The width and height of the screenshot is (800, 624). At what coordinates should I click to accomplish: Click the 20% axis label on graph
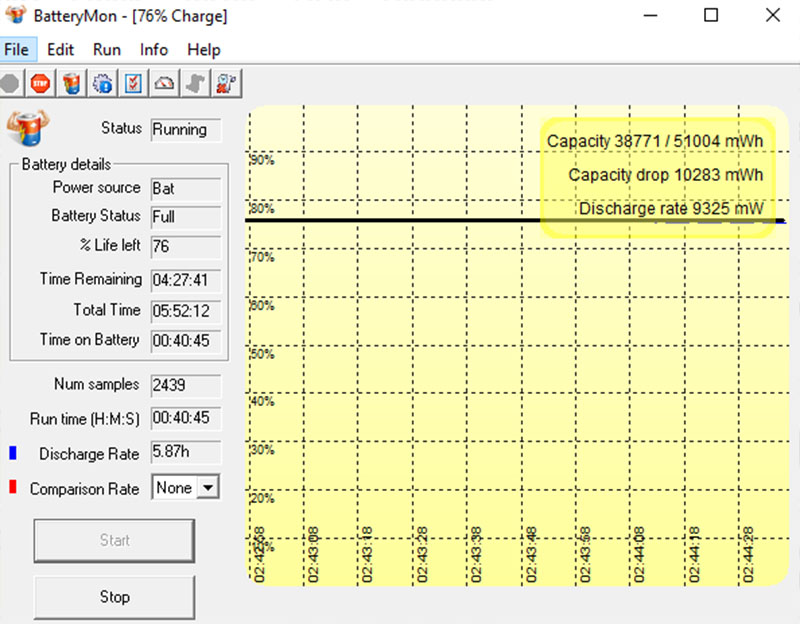[x=262, y=498]
